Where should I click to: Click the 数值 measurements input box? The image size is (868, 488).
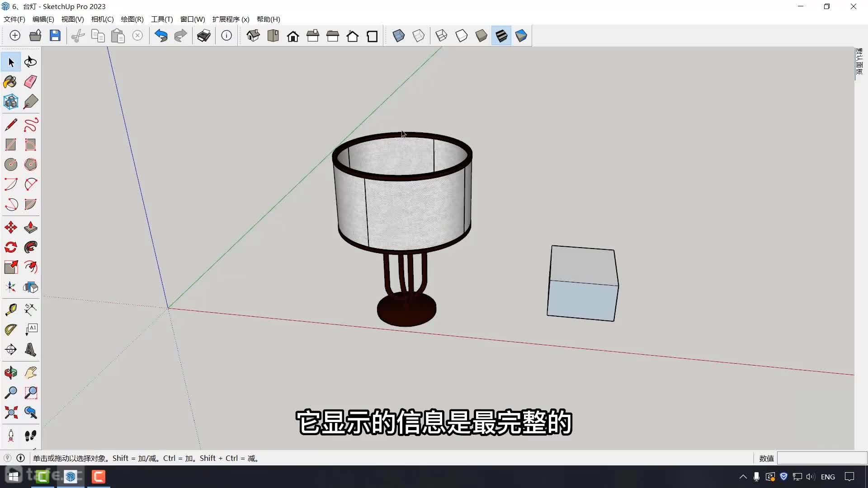coord(822,458)
